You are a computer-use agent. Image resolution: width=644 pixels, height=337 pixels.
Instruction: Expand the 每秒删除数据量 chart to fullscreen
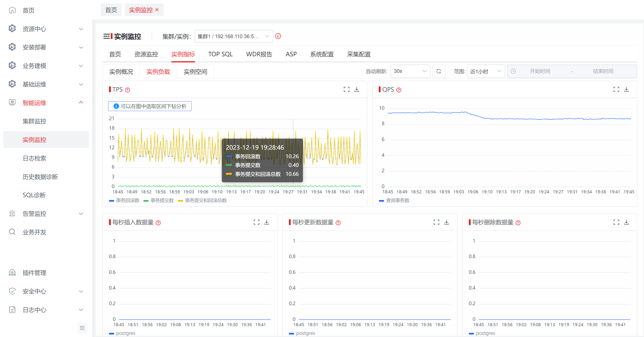(617, 222)
